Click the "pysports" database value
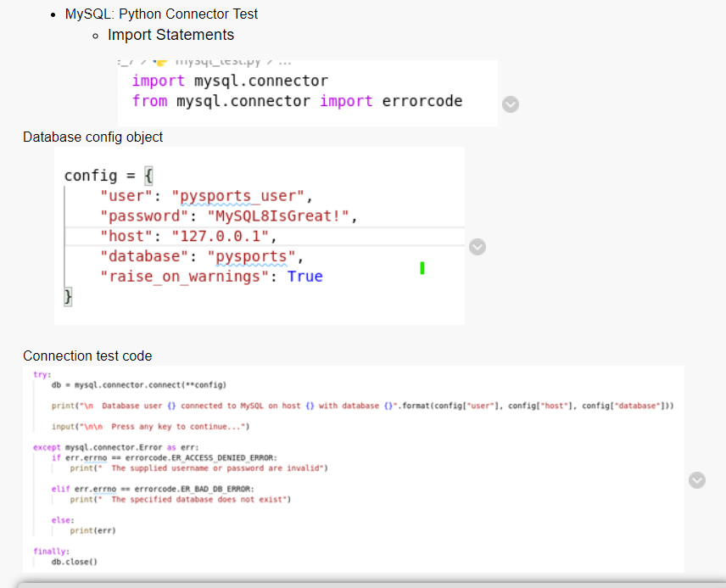726x588 pixels. [x=251, y=256]
